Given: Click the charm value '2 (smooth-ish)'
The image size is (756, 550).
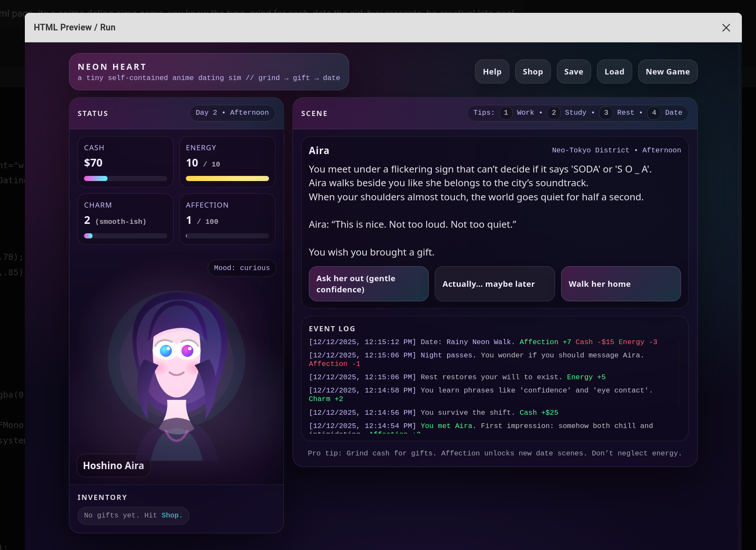Looking at the screenshot, I should pos(115,220).
